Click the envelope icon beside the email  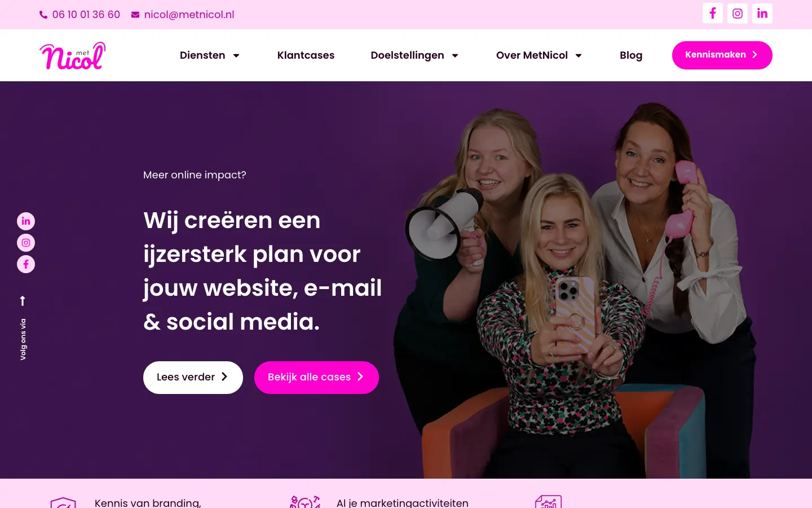tap(135, 15)
